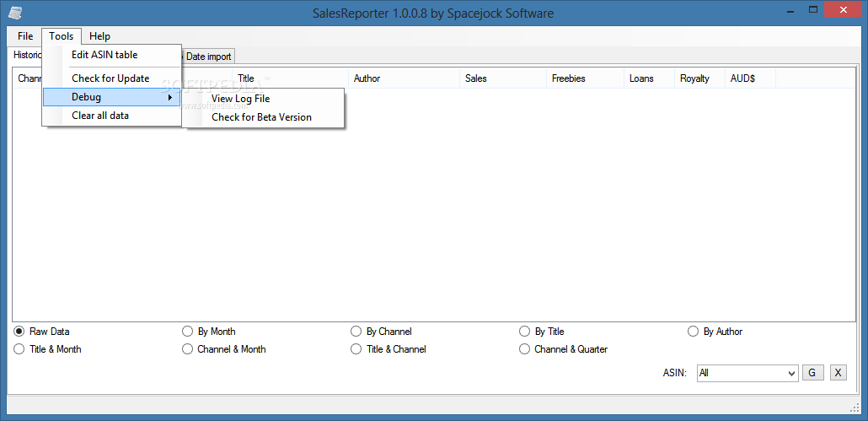
Task: Choose the Title & Channel view
Action: 389,349
